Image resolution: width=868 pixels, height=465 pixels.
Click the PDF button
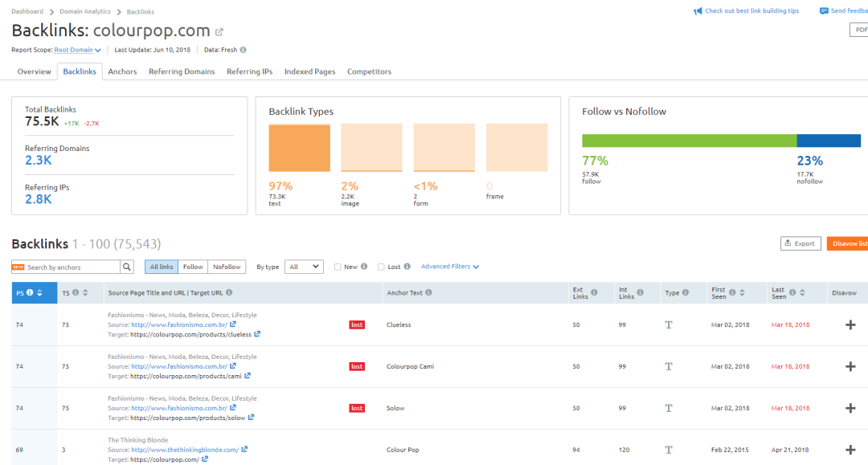859,30
